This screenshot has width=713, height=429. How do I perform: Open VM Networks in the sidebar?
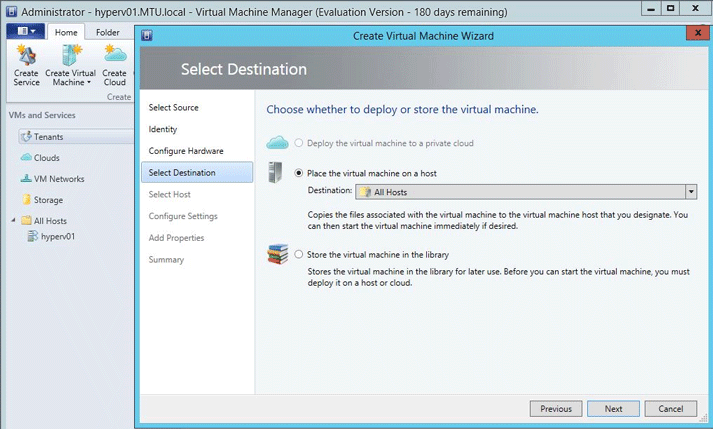(x=58, y=179)
